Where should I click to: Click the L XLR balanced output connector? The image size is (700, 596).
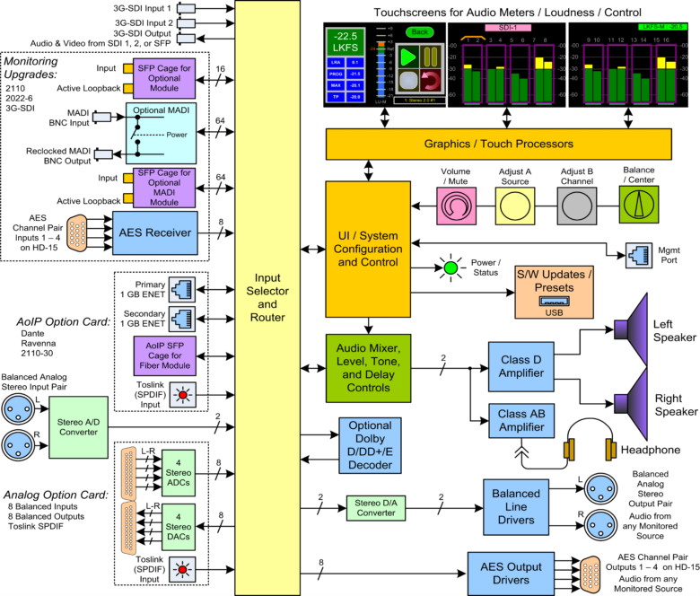(x=601, y=489)
